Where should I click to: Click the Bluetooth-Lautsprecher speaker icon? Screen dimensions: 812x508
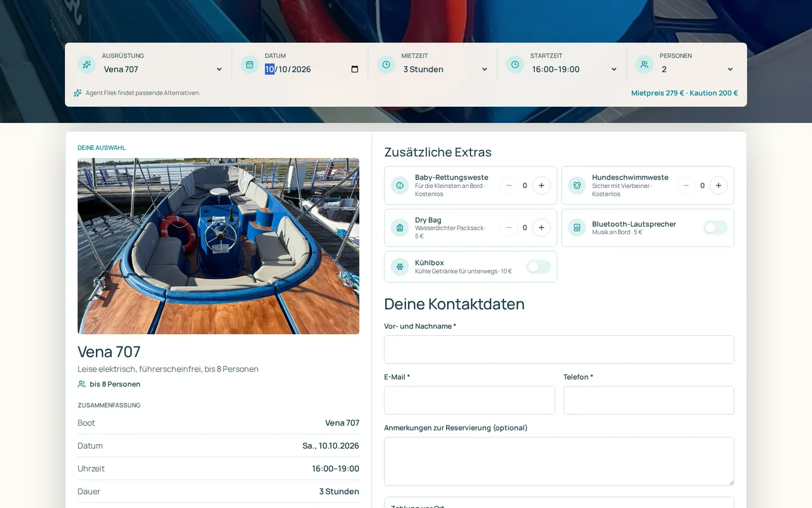point(577,227)
